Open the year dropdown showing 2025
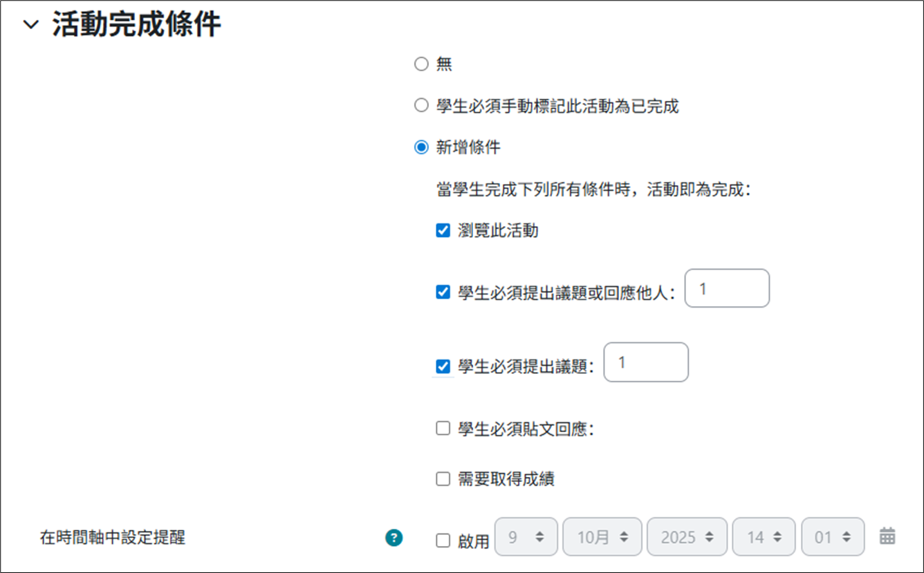Image resolution: width=924 pixels, height=573 pixels. [686, 537]
